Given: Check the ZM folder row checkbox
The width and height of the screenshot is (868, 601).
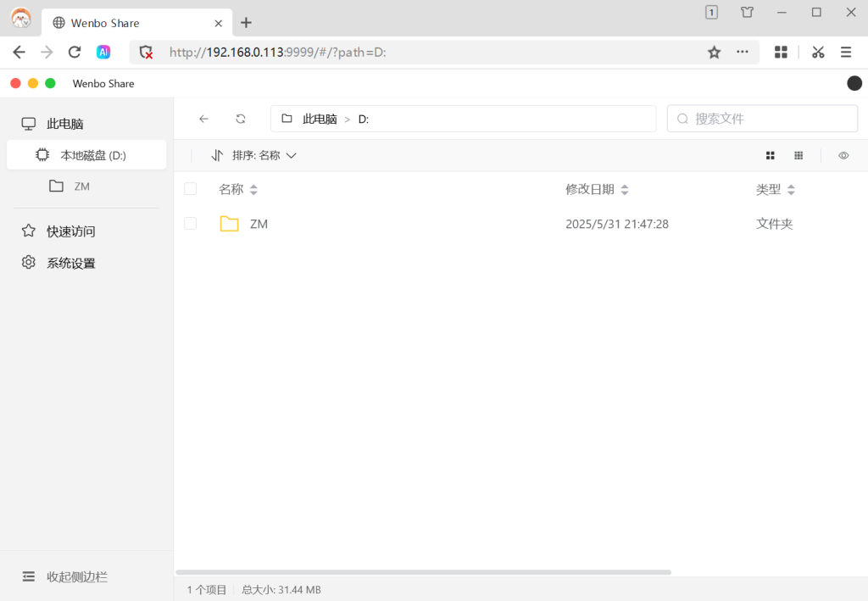Looking at the screenshot, I should click(190, 223).
